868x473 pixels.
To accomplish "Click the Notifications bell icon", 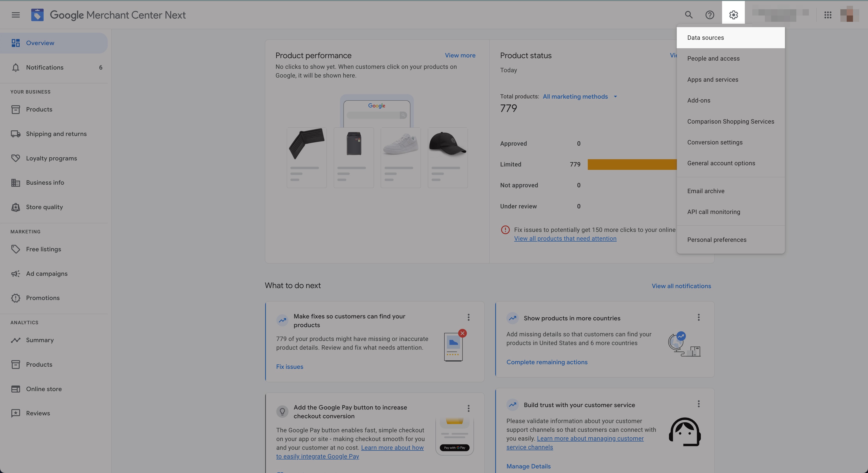I will pyautogui.click(x=15, y=67).
